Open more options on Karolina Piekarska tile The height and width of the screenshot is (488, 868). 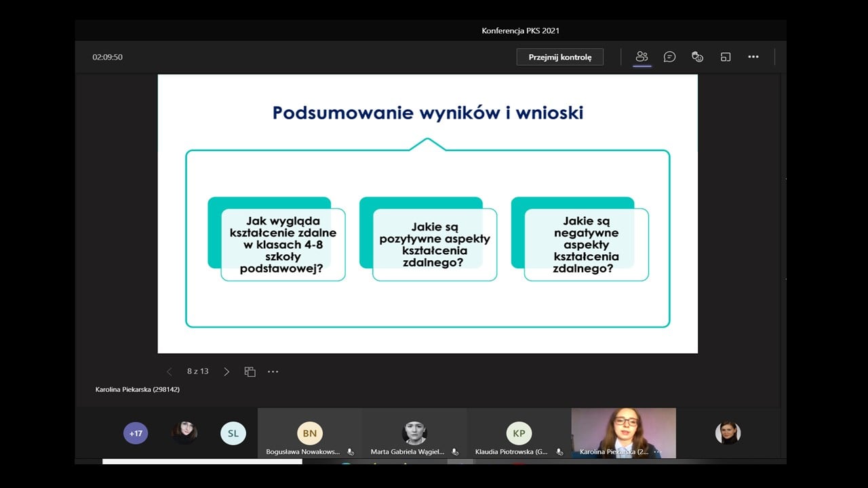point(656,451)
